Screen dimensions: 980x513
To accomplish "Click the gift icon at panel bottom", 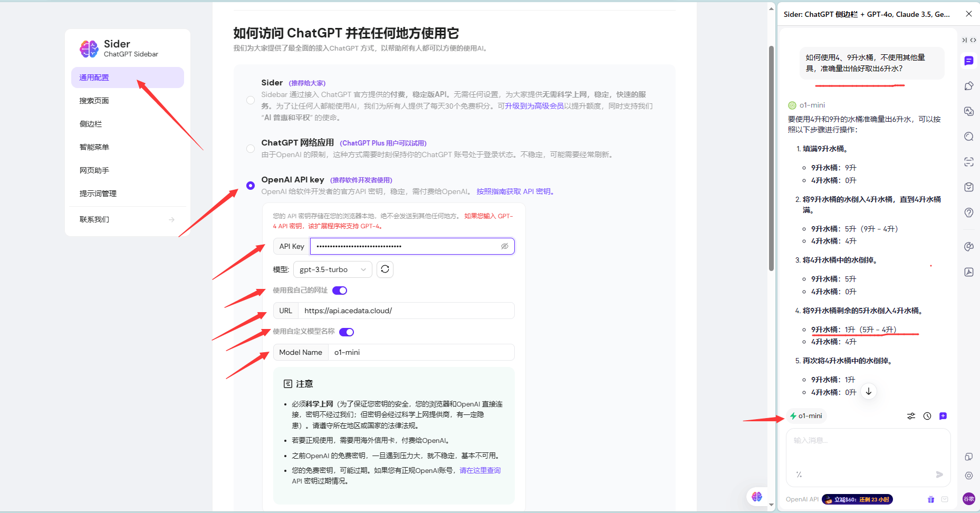I will (930, 499).
